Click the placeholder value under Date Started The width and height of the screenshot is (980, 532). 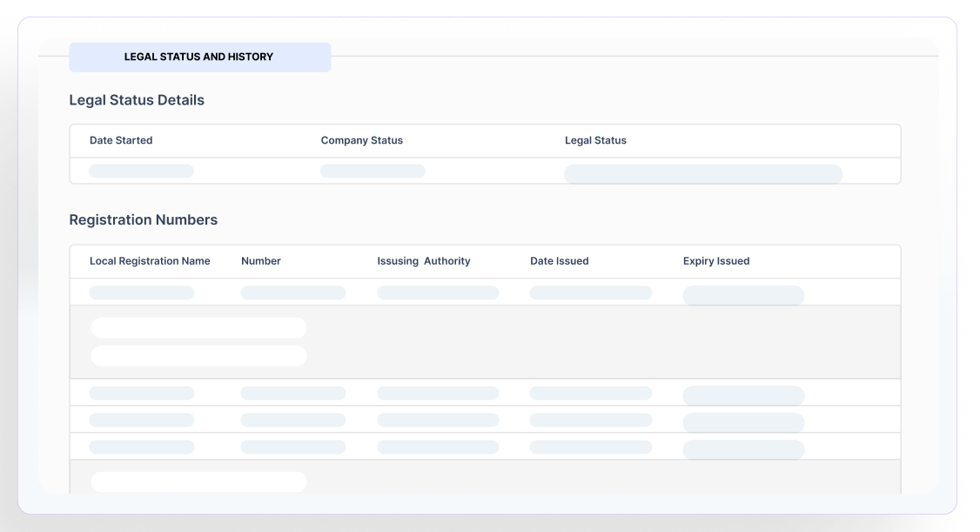(141, 172)
